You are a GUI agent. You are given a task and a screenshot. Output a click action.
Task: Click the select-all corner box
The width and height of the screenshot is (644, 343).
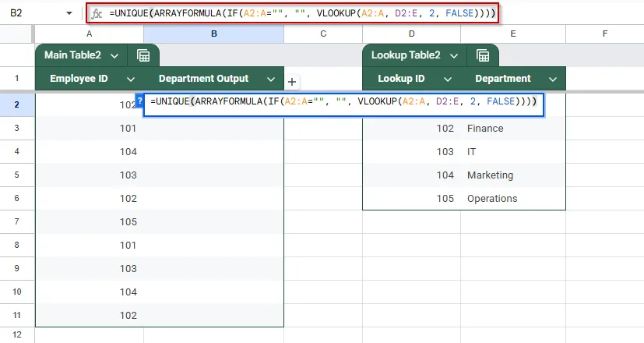(16, 34)
